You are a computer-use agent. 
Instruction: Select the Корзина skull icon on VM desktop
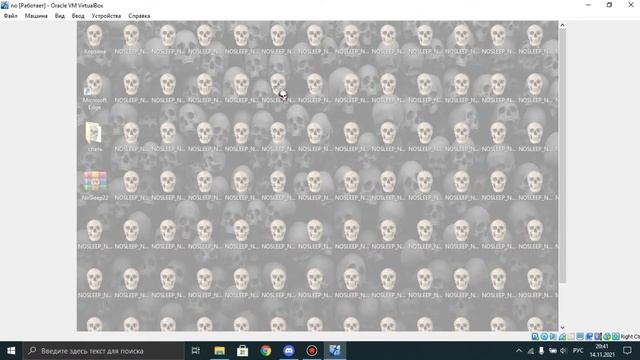(95, 39)
